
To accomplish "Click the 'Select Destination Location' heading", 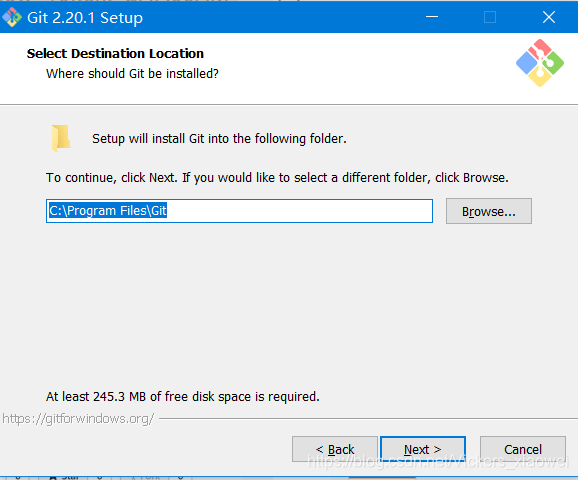I will tap(115, 53).
